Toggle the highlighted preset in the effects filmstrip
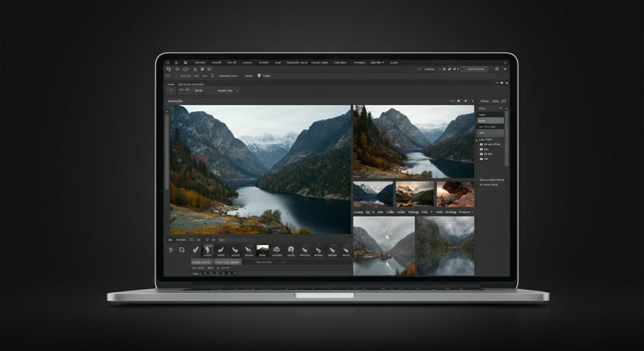The height and width of the screenshot is (351, 644). point(207,250)
